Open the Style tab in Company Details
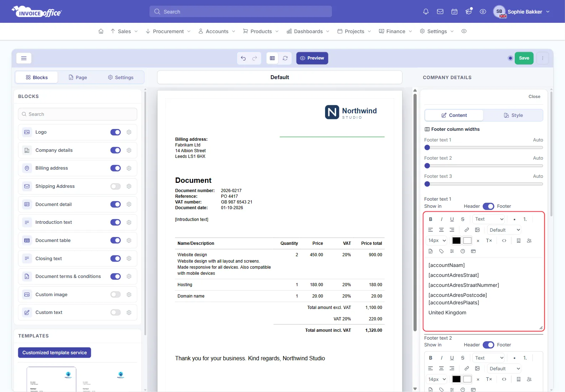 click(x=513, y=115)
